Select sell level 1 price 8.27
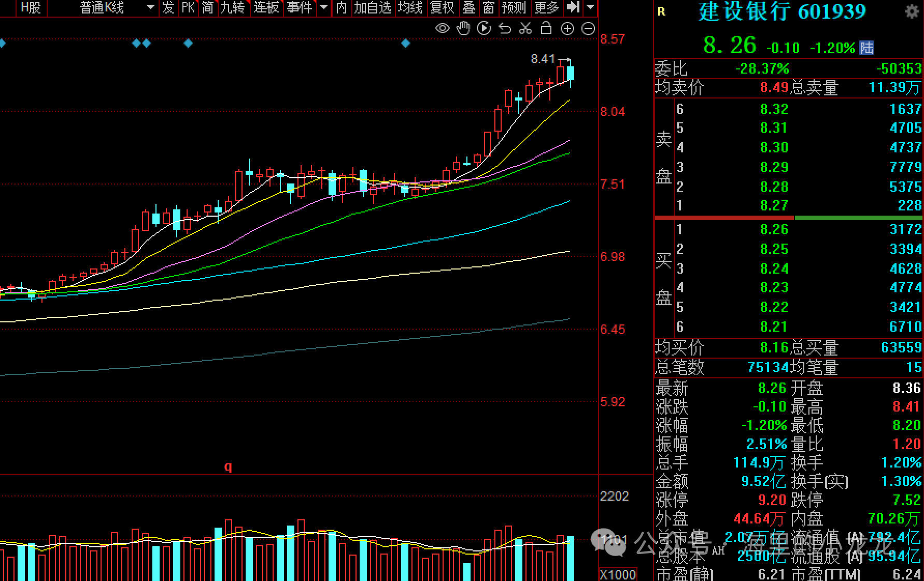This screenshot has width=924, height=581. pos(774,205)
